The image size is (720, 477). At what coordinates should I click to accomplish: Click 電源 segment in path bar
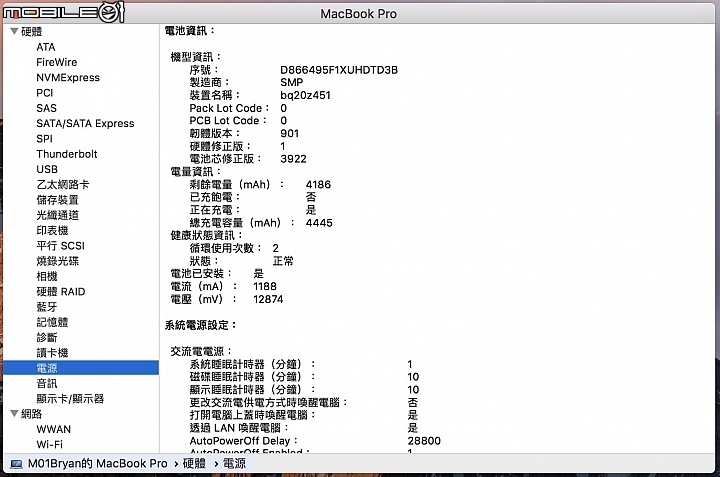[234, 464]
